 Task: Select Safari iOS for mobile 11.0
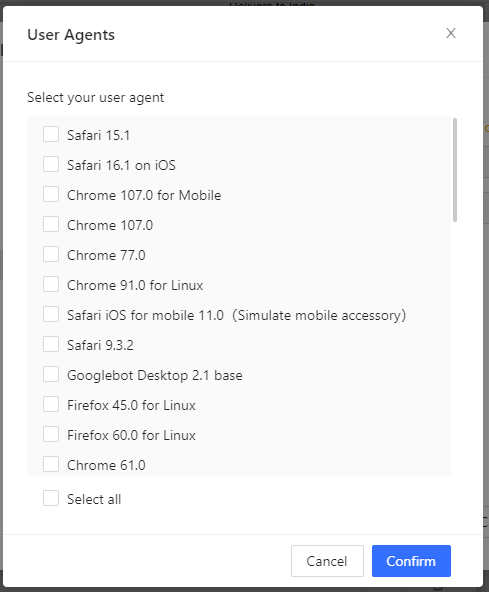[x=51, y=314]
